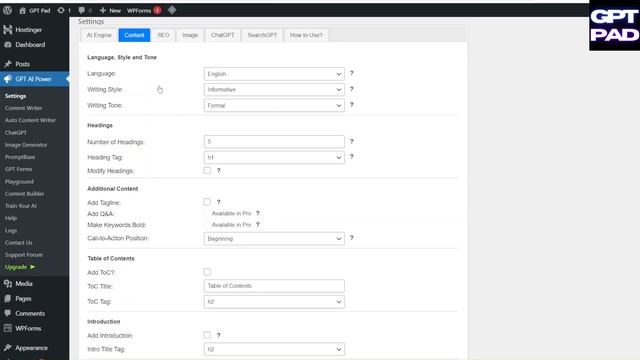Click the Hostinger sidebar icon
This screenshot has height=360, width=640.
[7, 29]
